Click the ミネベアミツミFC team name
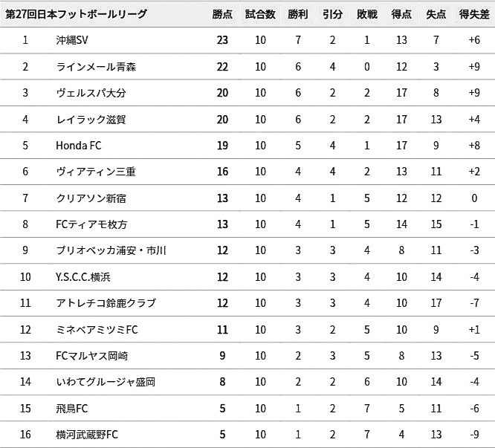The width and height of the screenshot is (495, 448). [x=97, y=330]
